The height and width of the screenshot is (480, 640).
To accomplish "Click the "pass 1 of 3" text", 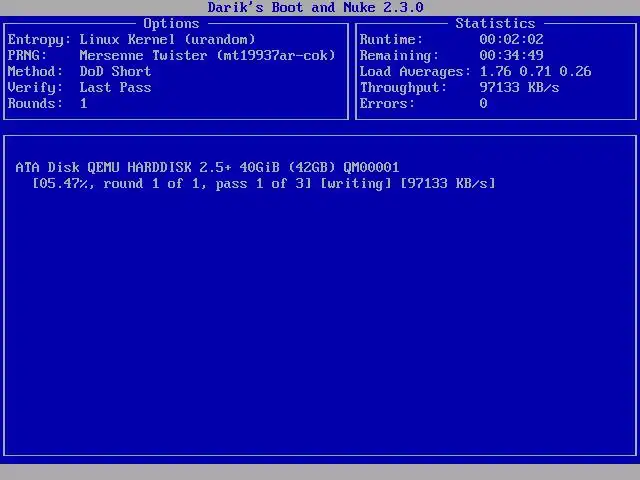I will pyautogui.click(x=260, y=183).
